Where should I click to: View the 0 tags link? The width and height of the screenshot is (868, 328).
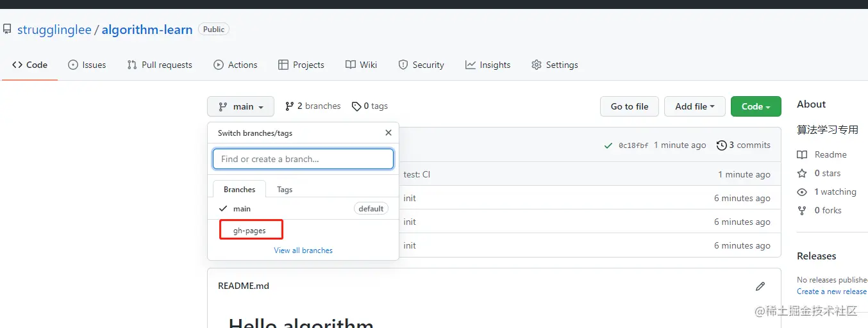click(370, 106)
